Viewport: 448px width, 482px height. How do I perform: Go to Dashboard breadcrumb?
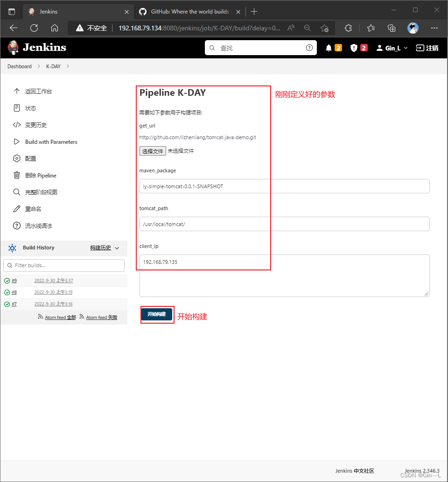[x=19, y=66]
